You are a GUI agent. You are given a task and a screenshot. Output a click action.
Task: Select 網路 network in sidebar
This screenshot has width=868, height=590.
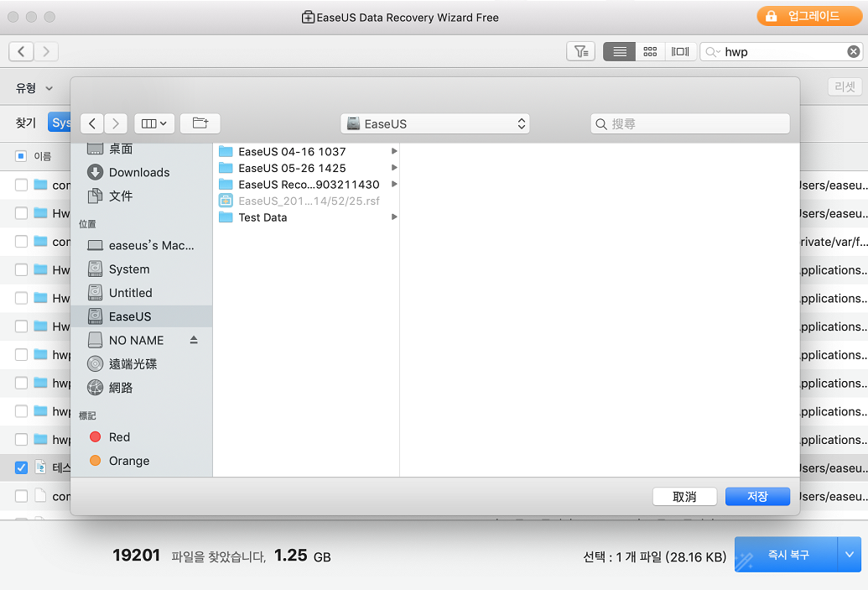point(141,388)
